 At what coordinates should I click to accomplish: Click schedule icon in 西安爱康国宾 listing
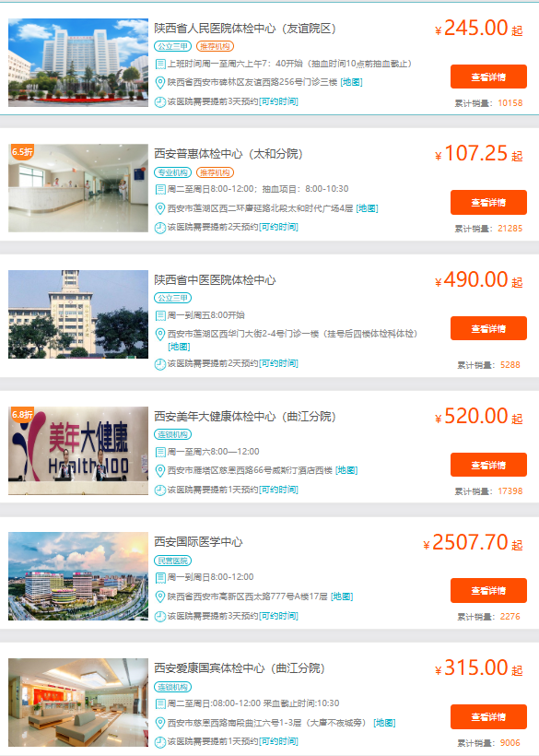[160, 703]
